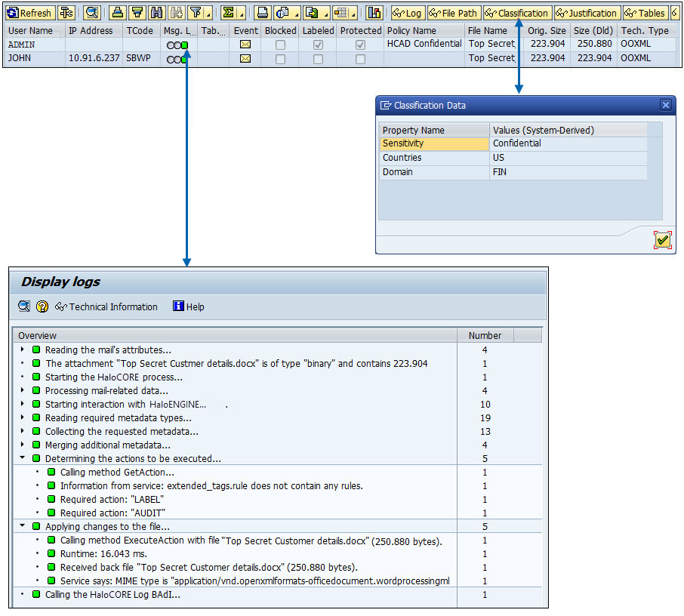Image resolution: width=684 pixels, height=616 pixels.
Task: Click the Sort Descending toolbar icon
Action: (137, 13)
